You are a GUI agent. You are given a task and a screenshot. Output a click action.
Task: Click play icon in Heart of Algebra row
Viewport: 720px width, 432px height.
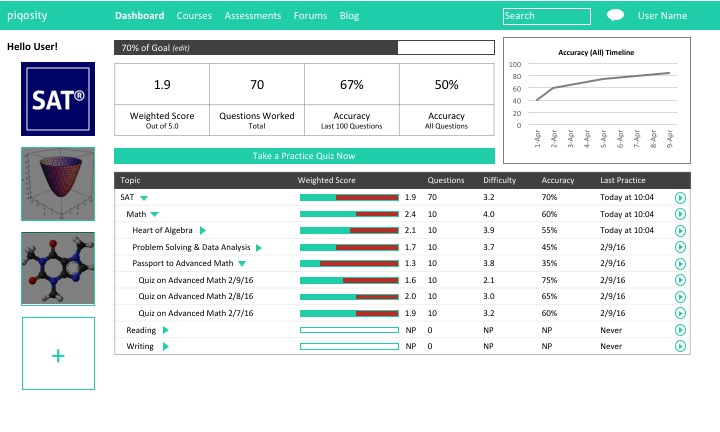(681, 231)
